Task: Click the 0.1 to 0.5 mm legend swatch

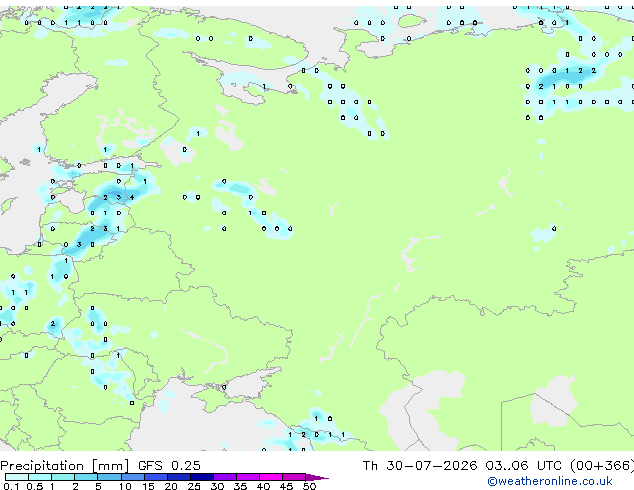Action: [x=17, y=477]
